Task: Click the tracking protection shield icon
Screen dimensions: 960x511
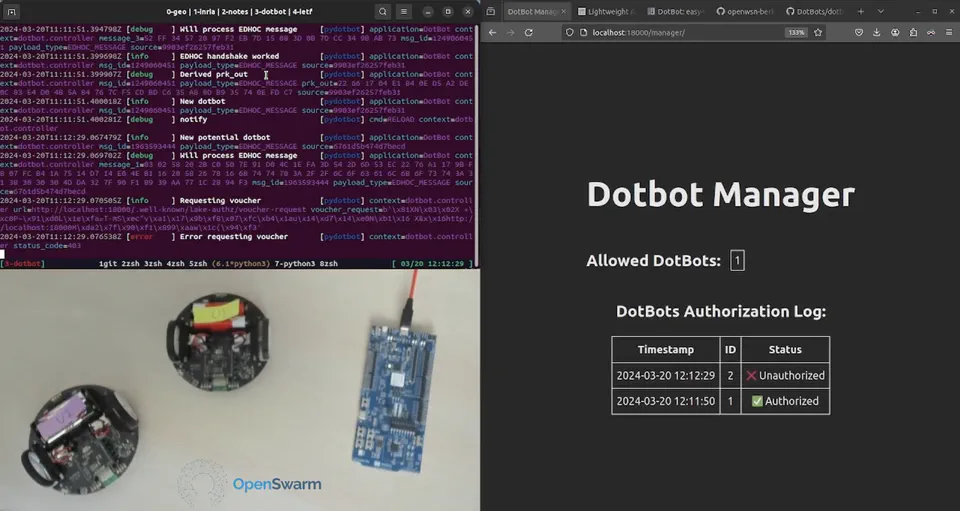Action: [569, 32]
